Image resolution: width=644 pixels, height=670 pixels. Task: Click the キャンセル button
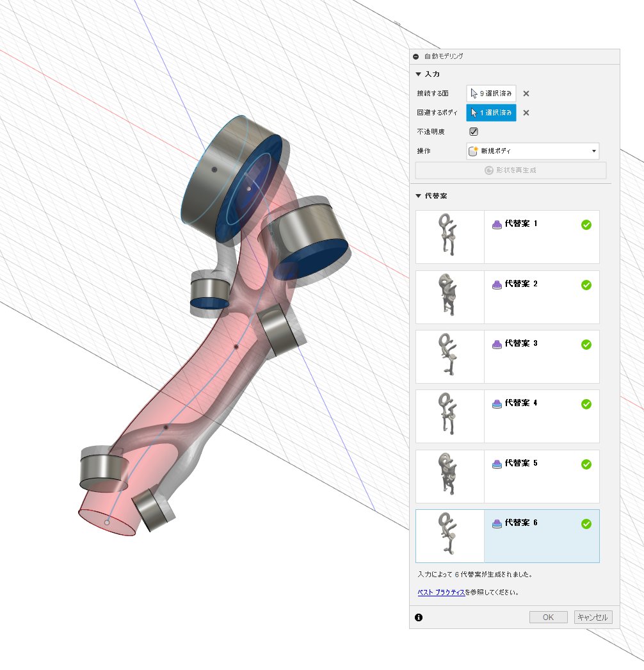(x=593, y=617)
